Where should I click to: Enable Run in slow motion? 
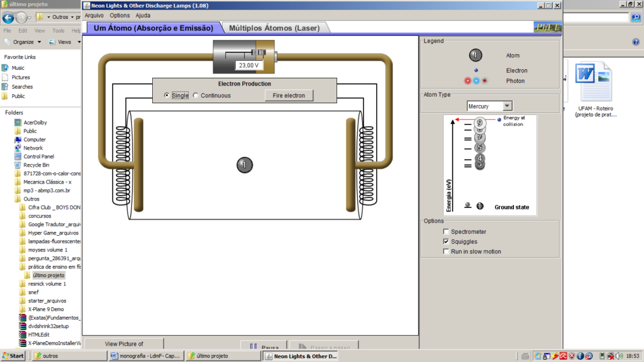pyautogui.click(x=446, y=251)
